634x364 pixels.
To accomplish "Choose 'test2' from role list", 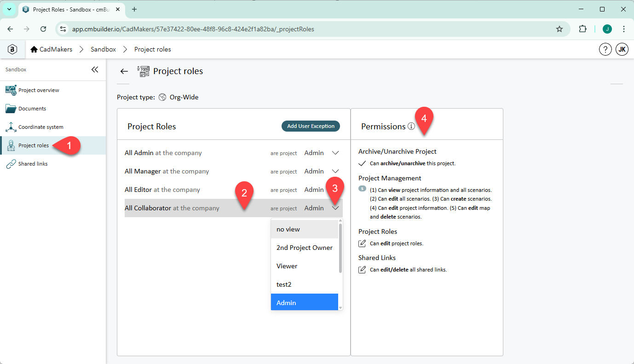I will click(x=305, y=284).
